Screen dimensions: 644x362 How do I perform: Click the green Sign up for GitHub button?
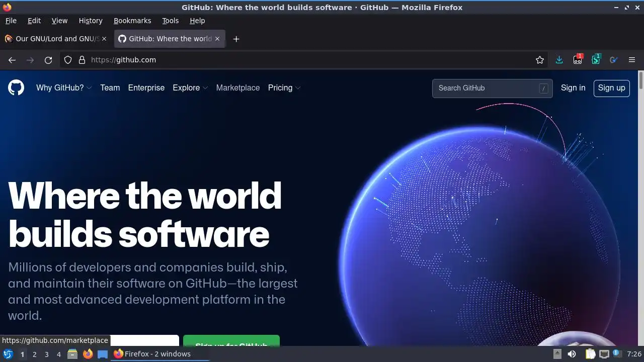(x=231, y=341)
